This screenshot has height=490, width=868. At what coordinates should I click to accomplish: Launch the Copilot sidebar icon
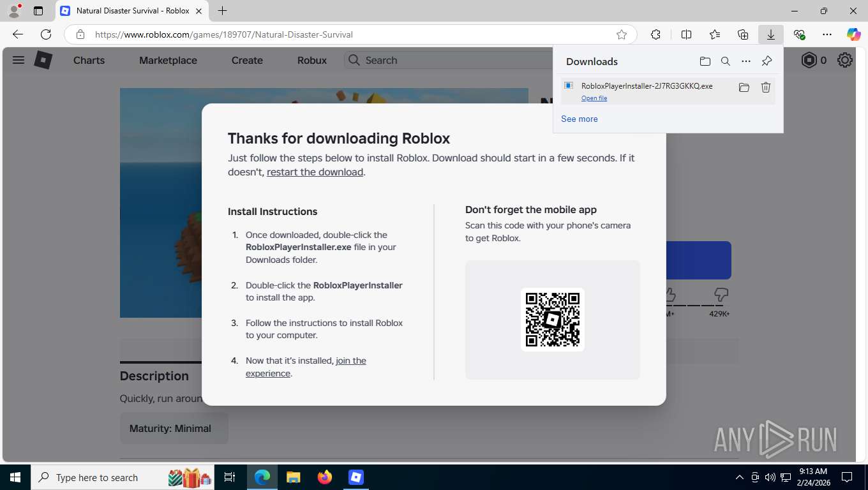(x=853, y=34)
